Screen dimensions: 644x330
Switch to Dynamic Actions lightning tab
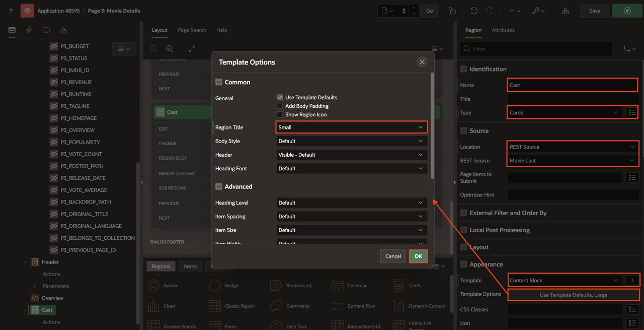(29, 30)
